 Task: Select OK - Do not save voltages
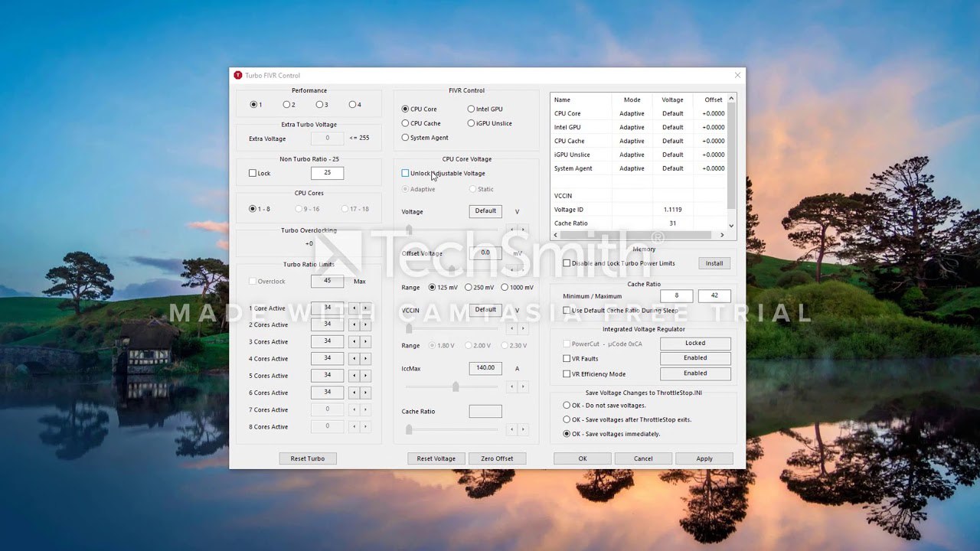(567, 406)
